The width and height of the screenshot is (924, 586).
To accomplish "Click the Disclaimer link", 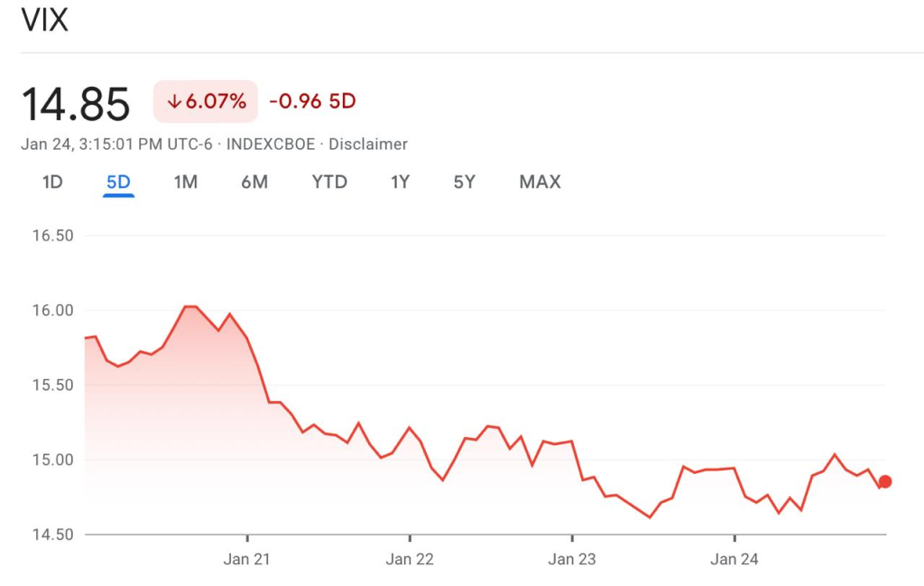I will click(x=368, y=144).
